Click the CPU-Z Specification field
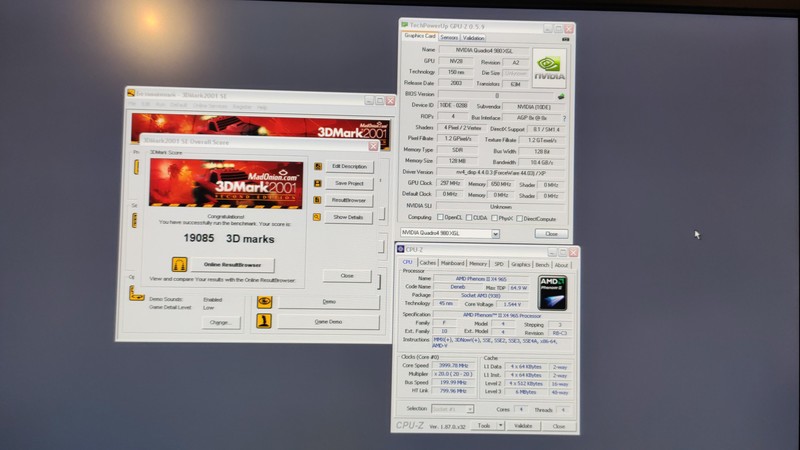800x450 pixels. tap(502, 315)
